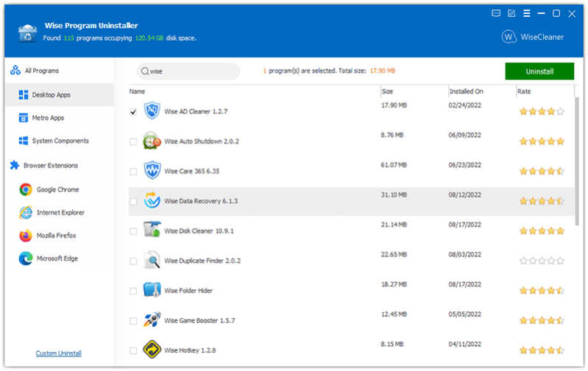Open the Custom Uninstall link
The image size is (588, 371).
pos(58,353)
